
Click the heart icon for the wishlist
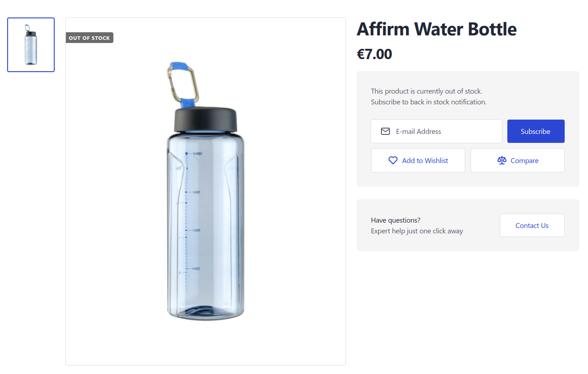coord(393,160)
